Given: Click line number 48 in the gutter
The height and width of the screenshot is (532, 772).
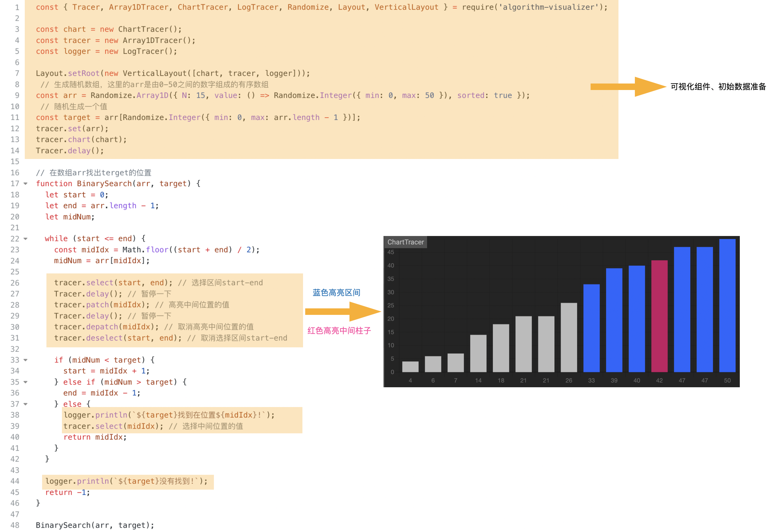Looking at the screenshot, I should [x=15, y=525].
